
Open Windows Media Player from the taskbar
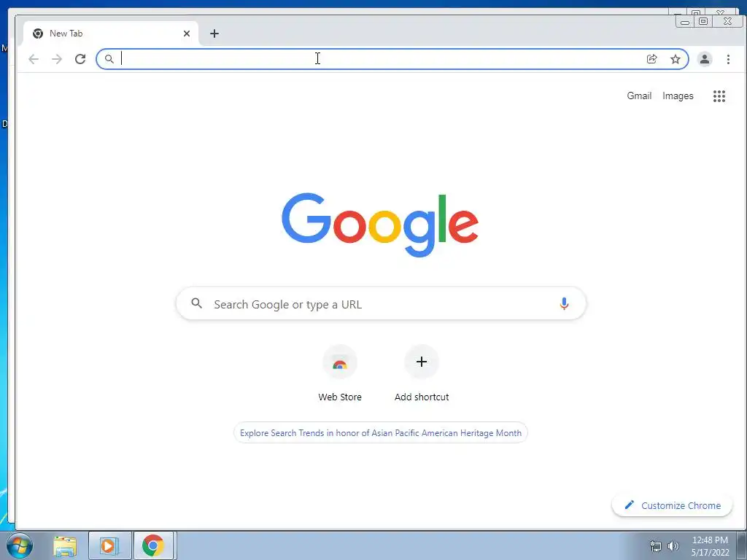tap(109, 546)
